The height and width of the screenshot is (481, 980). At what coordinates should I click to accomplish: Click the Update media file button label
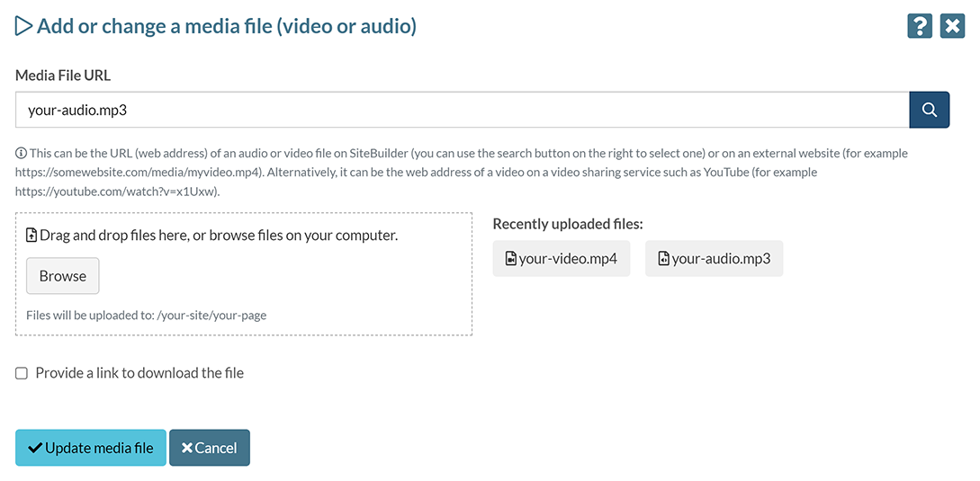tap(99, 448)
